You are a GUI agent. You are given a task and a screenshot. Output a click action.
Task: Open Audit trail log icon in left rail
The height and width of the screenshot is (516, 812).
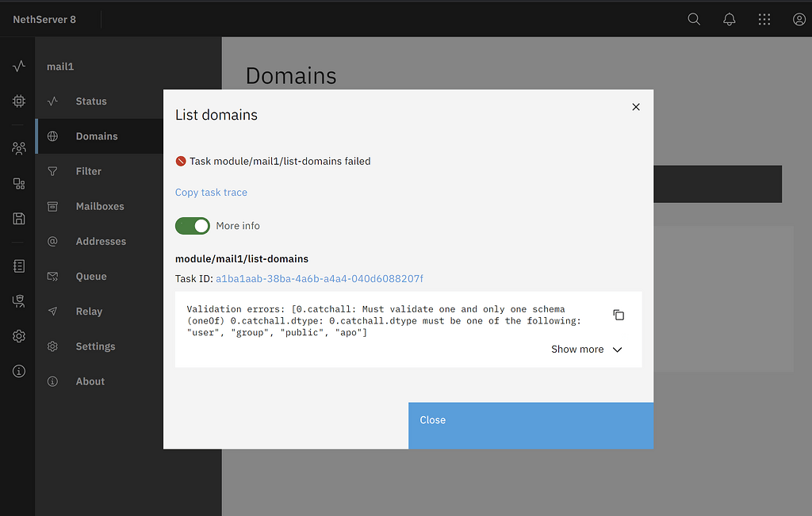click(19, 266)
